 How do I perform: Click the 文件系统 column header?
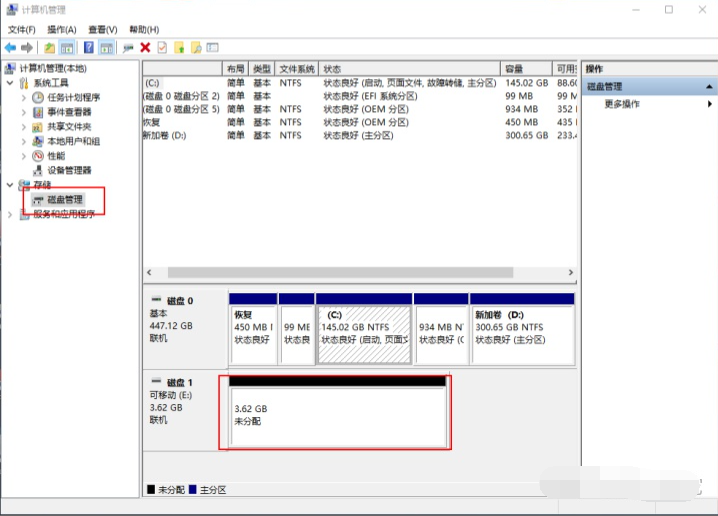[297, 68]
